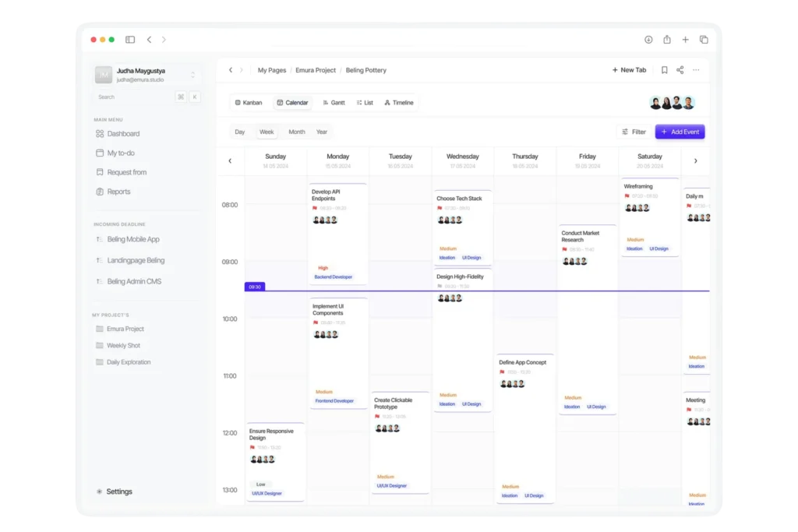Expand the Judha Maygustya account switcher
This screenshot has height=532, width=798.
click(x=193, y=75)
